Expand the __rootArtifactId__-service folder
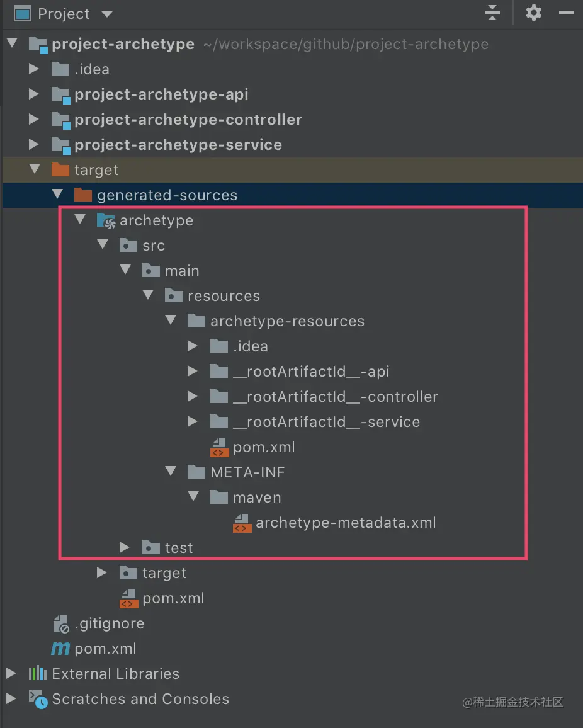Screen dimensions: 583x728 pyautogui.click(x=193, y=422)
